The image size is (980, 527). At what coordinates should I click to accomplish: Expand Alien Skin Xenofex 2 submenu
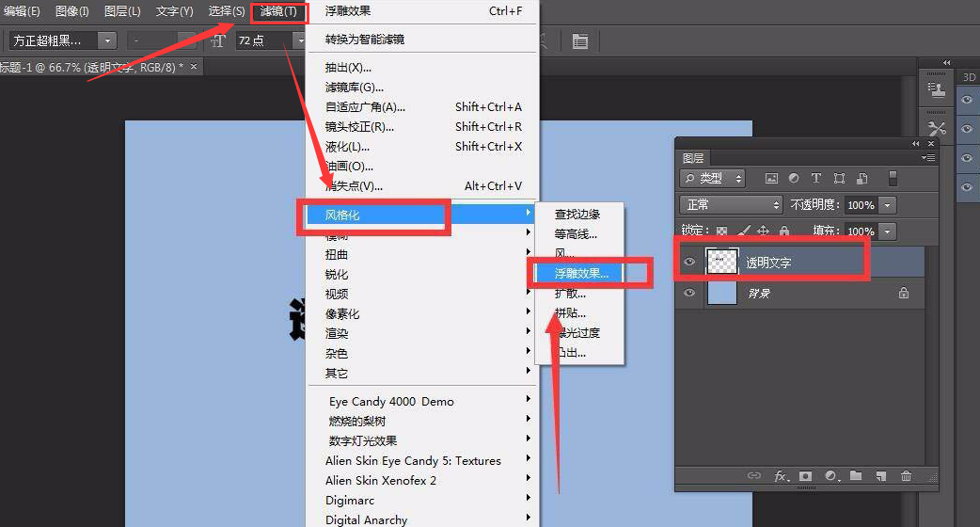[422, 480]
